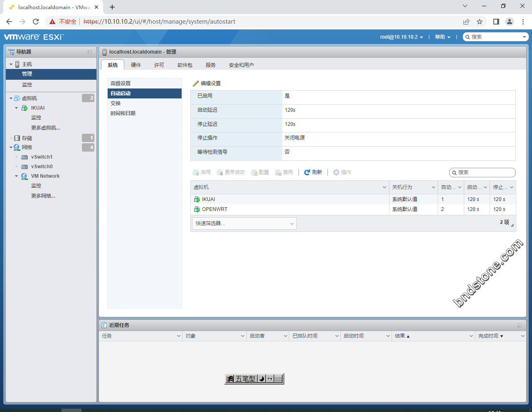
Task: Expand the storage tree node
Action: click(11, 138)
